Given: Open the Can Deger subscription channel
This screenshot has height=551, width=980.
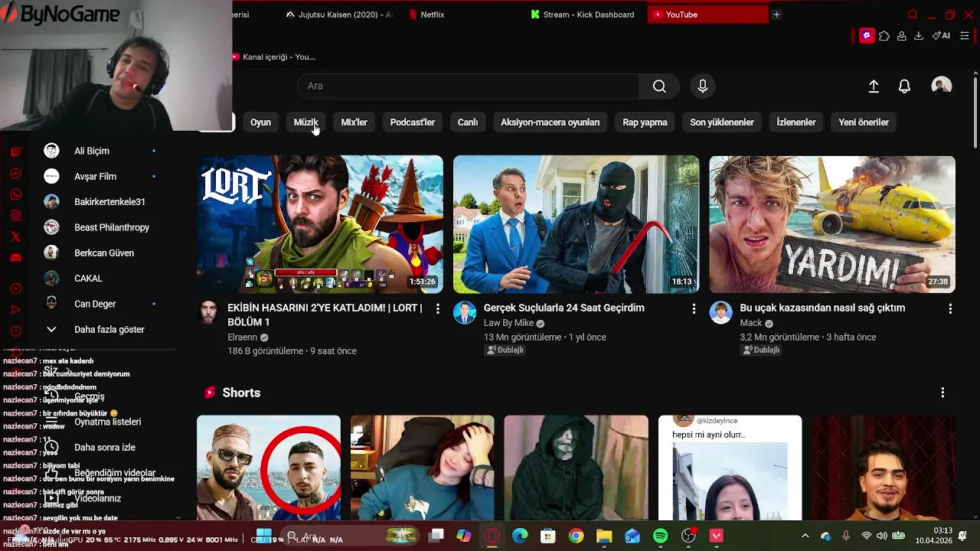Looking at the screenshot, I should [x=95, y=305].
